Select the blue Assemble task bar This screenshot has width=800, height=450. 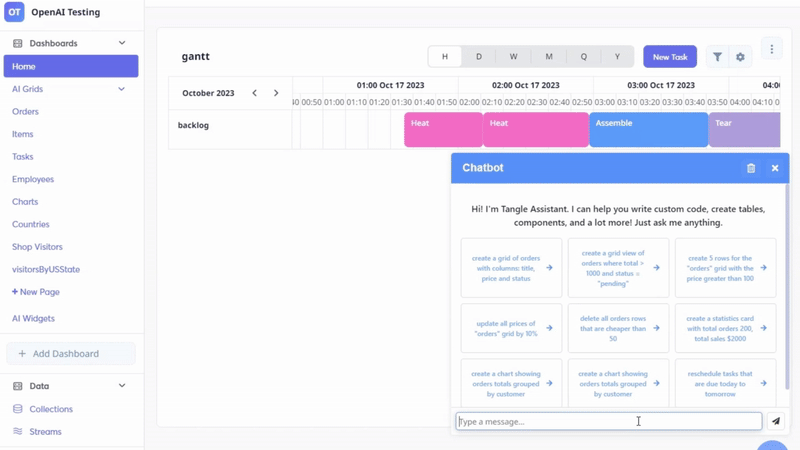[648, 130]
